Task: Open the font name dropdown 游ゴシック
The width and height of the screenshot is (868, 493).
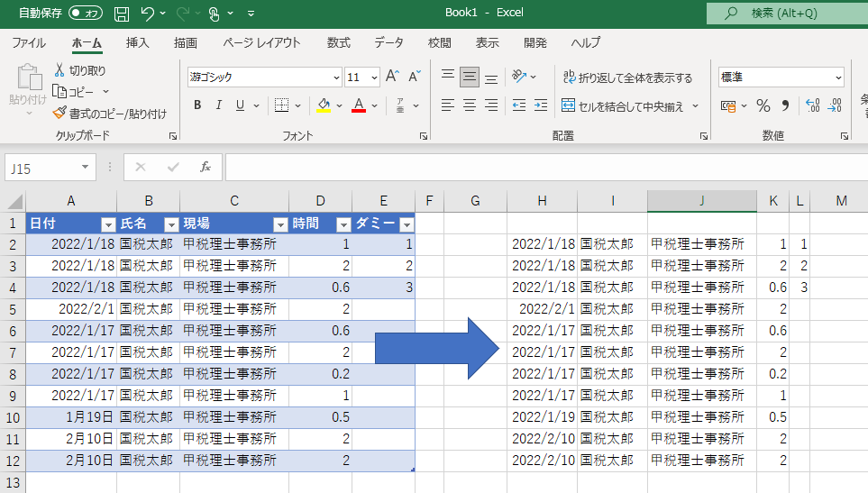Action: pyautogui.click(x=336, y=78)
